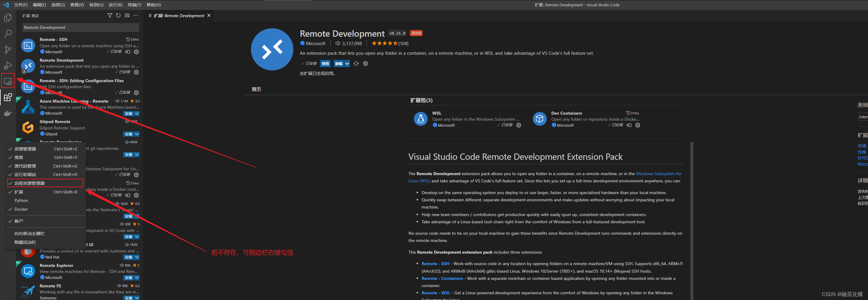868x300 pixels.
Task: Expand install dropdown for Gitpod Remote
Action: (x=137, y=134)
